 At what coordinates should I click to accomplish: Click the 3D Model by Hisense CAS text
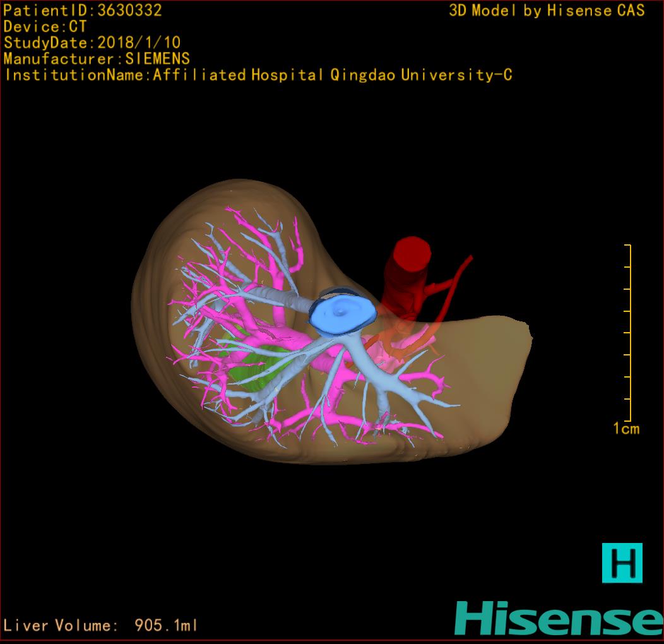coord(547,10)
